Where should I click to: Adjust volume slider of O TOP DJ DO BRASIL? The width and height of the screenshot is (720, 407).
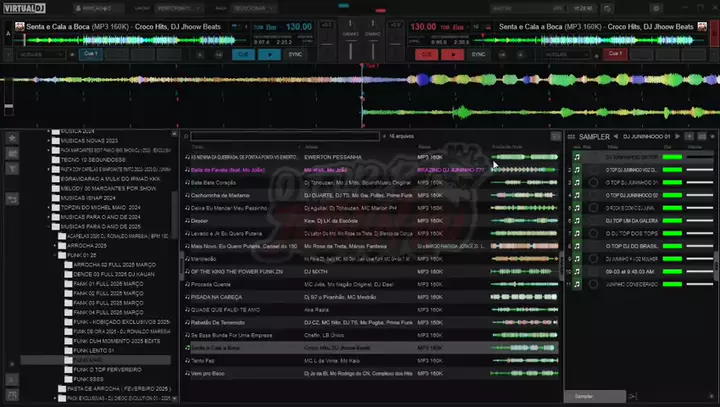700,246
